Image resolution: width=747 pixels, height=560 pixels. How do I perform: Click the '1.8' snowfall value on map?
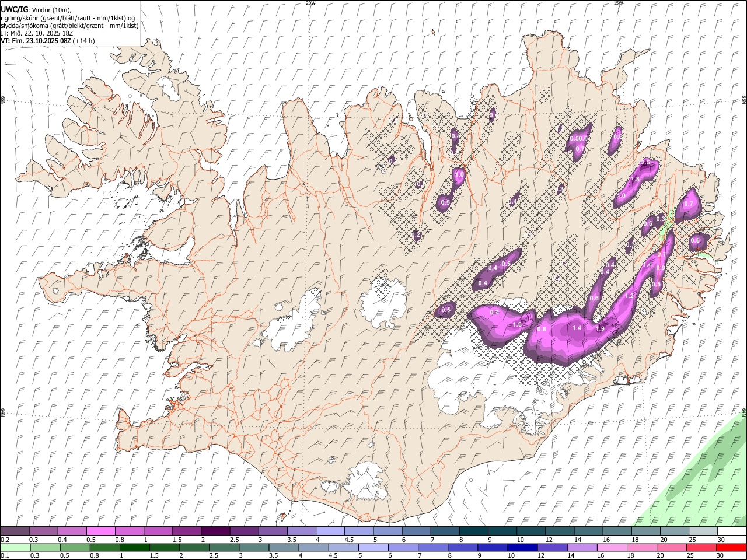click(636, 179)
